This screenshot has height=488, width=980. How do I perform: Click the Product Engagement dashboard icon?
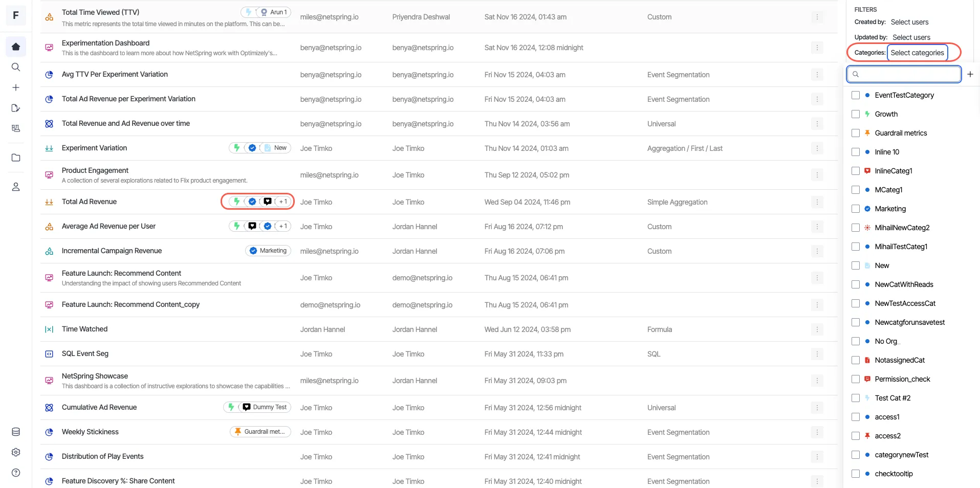[49, 175]
